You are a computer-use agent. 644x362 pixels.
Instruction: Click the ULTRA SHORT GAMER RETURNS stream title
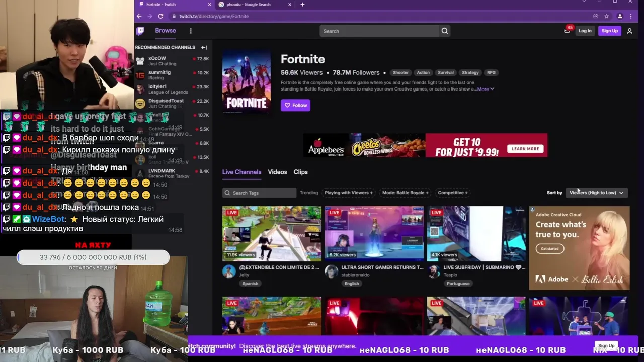(x=382, y=267)
